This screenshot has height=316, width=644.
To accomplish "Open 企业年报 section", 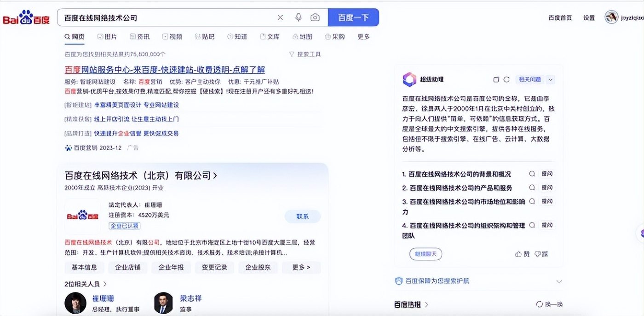I will [171, 268].
